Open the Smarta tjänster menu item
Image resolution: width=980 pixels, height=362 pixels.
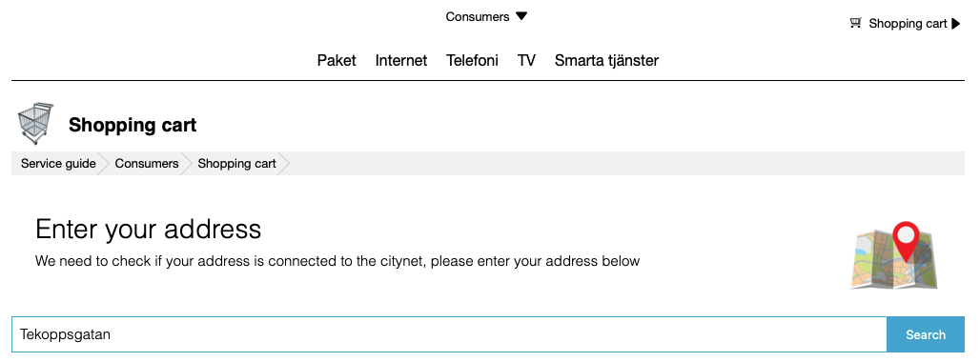606,61
